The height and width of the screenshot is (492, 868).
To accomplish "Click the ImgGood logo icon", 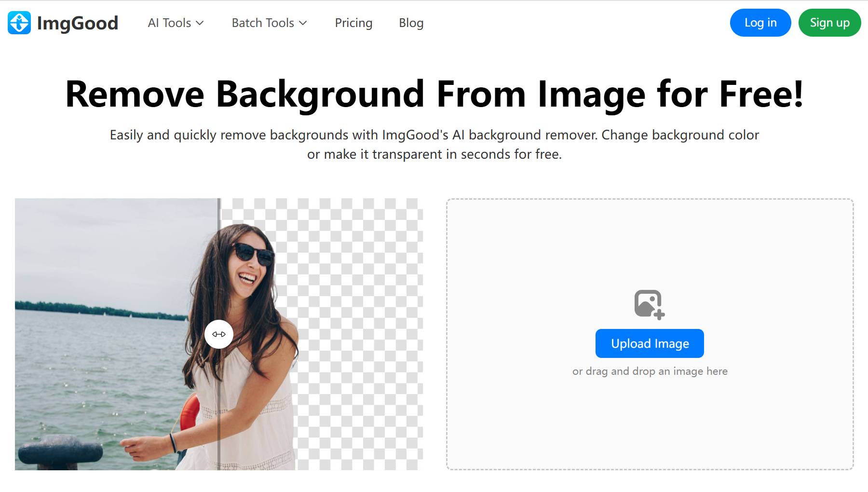I will click(x=19, y=23).
